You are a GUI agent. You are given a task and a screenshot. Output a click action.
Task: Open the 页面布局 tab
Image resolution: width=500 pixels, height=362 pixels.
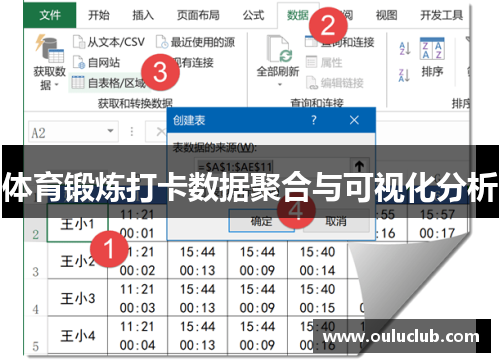(x=198, y=15)
